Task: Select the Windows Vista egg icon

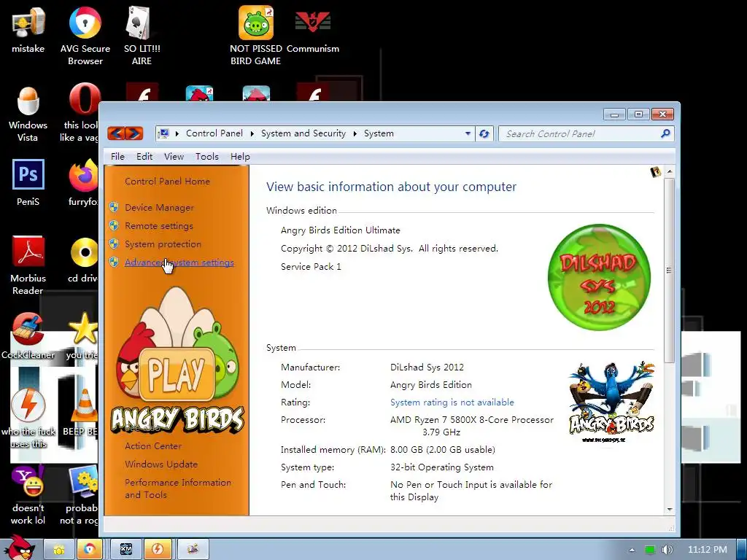Action: [x=28, y=113]
